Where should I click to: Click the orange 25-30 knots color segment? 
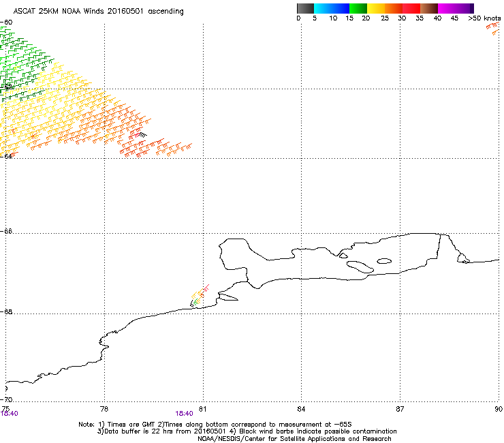(x=394, y=8)
